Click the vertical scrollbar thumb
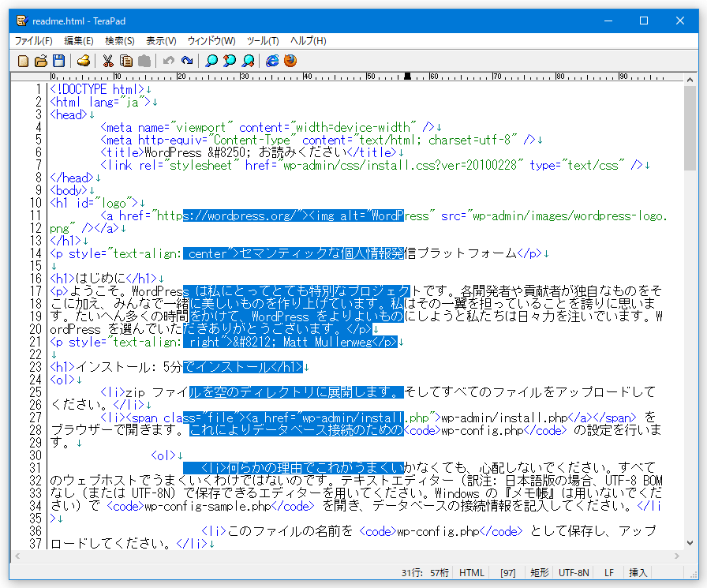This screenshot has height=588, width=707. (x=690, y=128)
